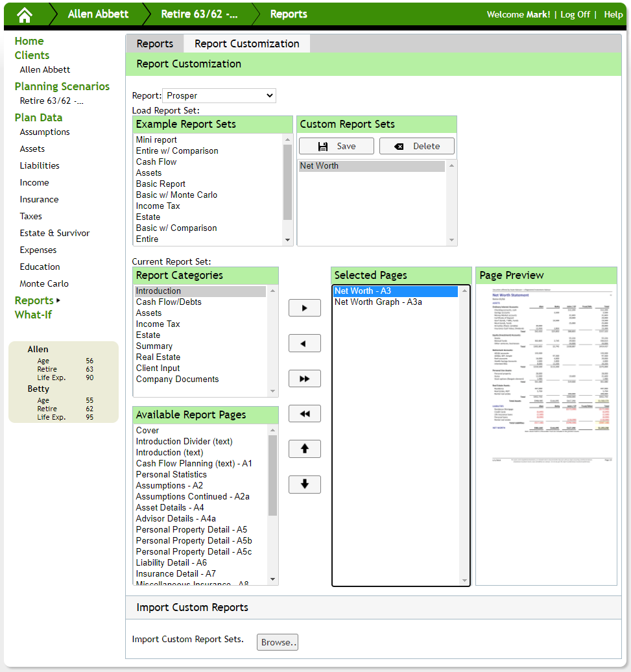
Task: Open the Report dropdown showing Prosper
Action: 219,96
